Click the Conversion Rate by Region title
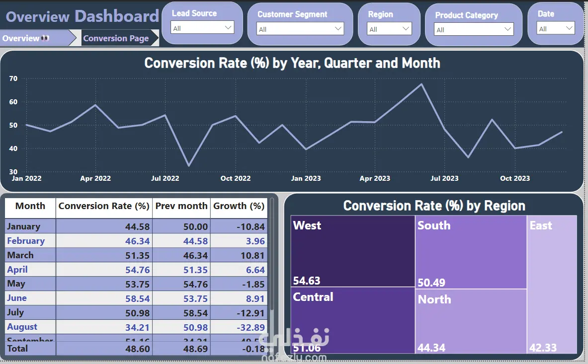588x364 pixels. coord(434,206)
